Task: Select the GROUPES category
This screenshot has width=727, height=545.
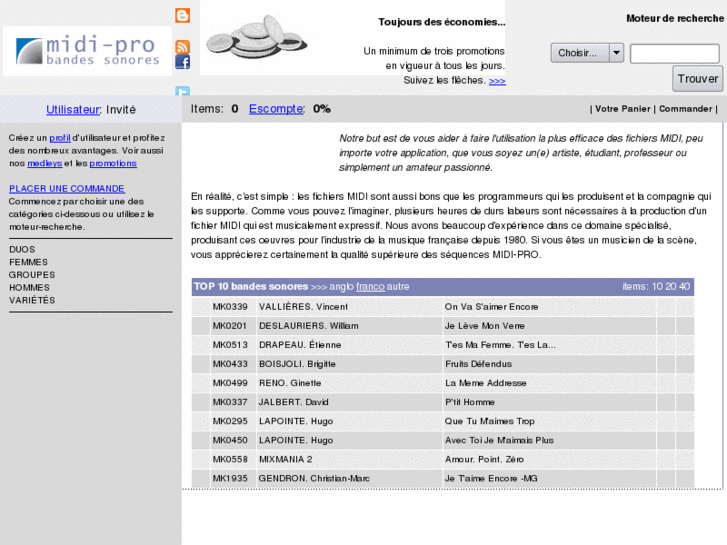Action: (32, 275)
